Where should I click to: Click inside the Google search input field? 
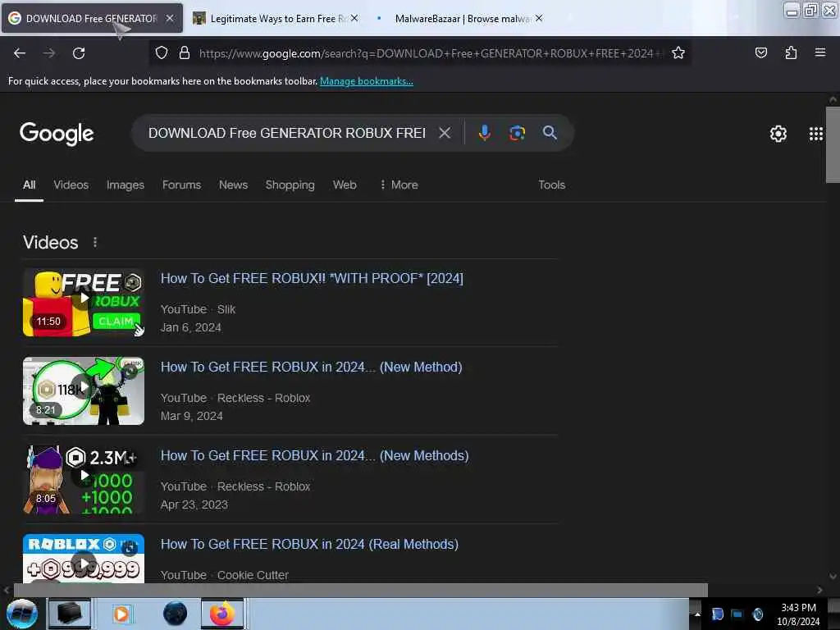click(287, 133)
